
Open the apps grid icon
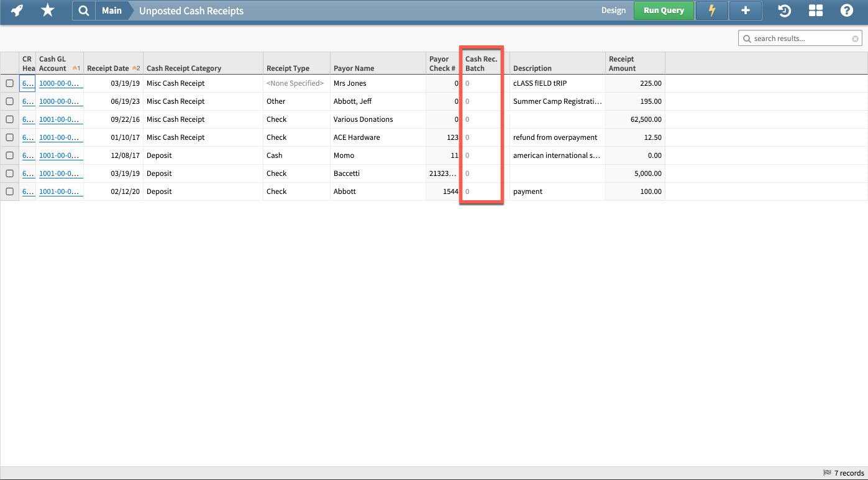(815, 11)
